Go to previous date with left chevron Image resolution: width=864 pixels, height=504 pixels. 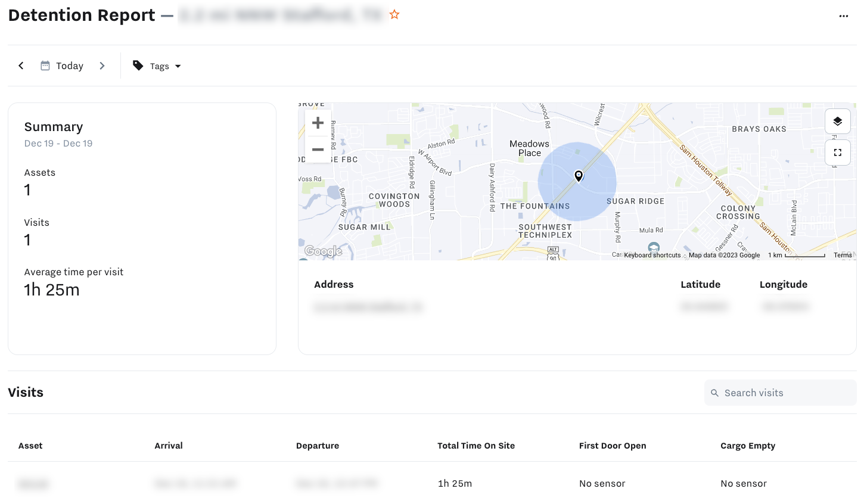click(x=21, y=66)
